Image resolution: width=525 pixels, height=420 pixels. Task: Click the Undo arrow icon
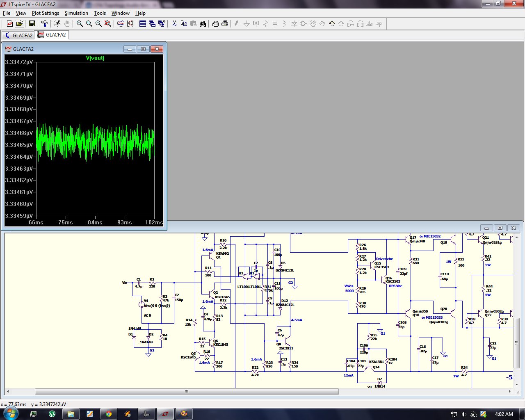[x=332, y=24]
